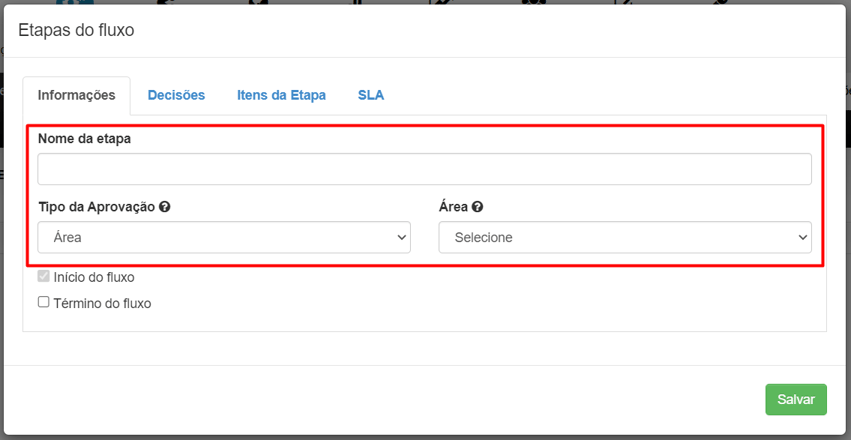Click the arrow on the Tipo da Aprovação select
The width and height of the screenshot is (851, 440).
coord(401,238)
